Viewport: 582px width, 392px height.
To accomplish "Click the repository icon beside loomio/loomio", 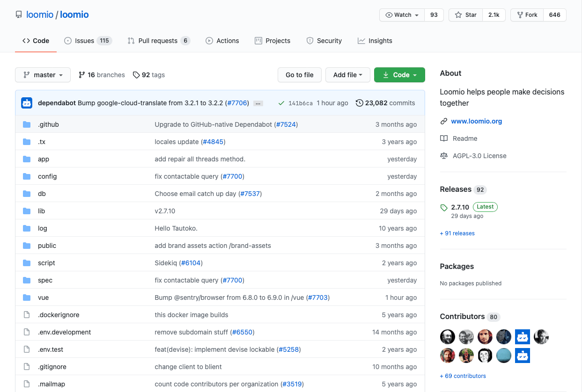I will click(19, 15).
